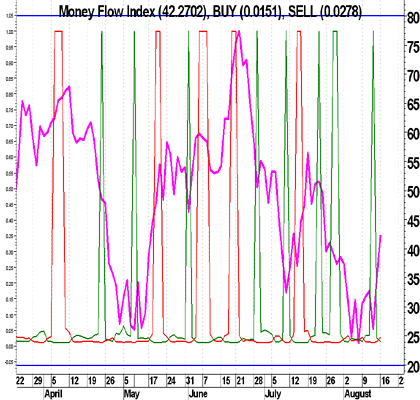Click the May month label
The image size is (420, 400).
[x=132, y=394]
